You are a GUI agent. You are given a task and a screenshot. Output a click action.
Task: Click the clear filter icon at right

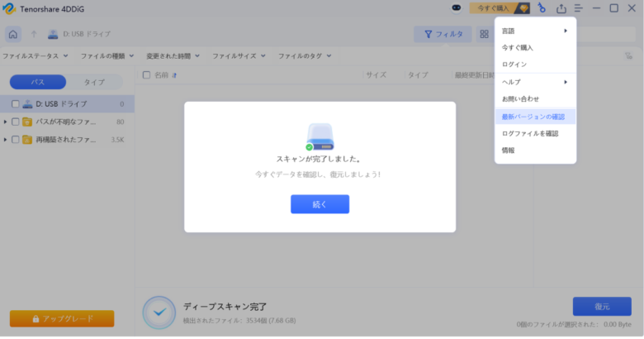[628, 56]
